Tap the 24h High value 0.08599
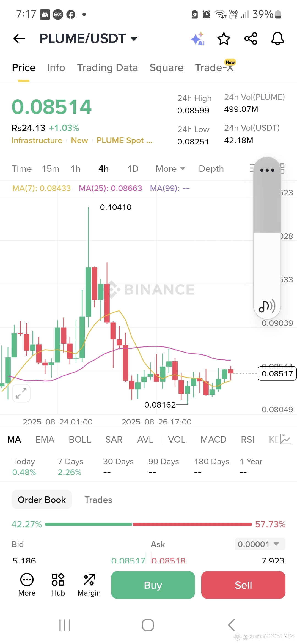 pyautogui.click(x=193, y=110)
